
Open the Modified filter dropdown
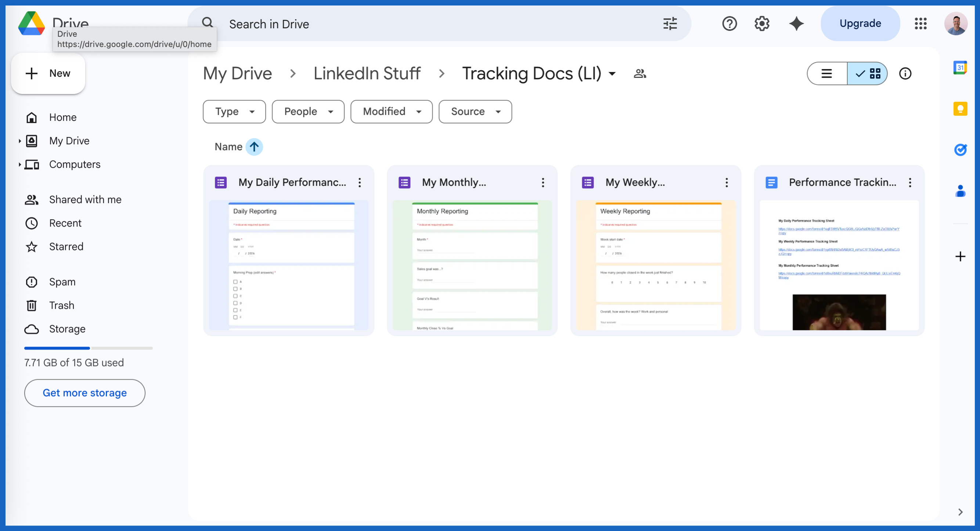(391, 111)
